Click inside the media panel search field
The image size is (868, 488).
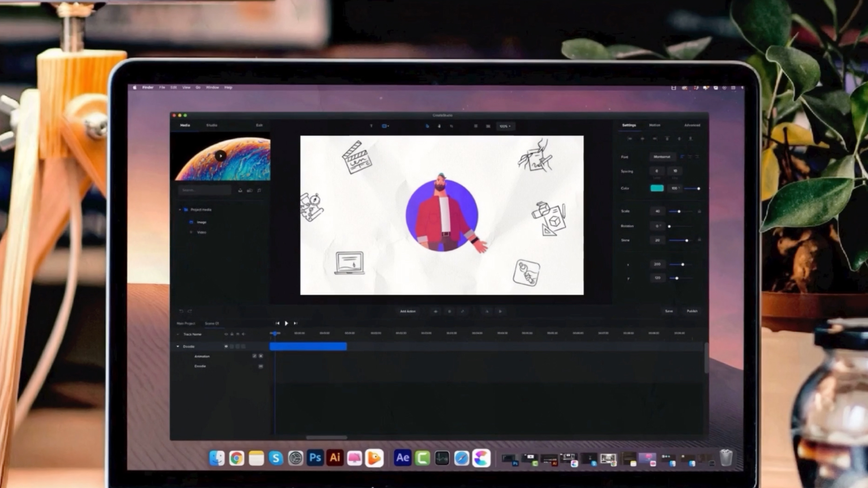(x=204, y=190)
